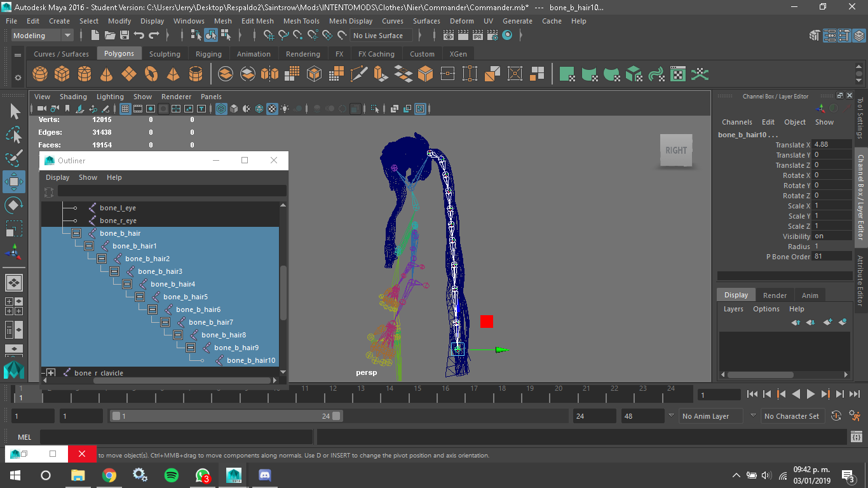Viewport: 868px width, 488px height.
Task: Collapse bone_b_hair9 node in Outliner
Action: tap(191, 348)
